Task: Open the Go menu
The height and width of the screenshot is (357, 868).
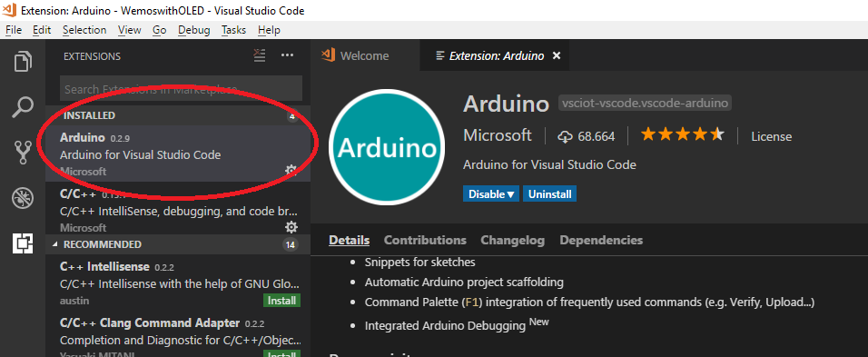Action: pyautogui.click(x=160, y=30)
